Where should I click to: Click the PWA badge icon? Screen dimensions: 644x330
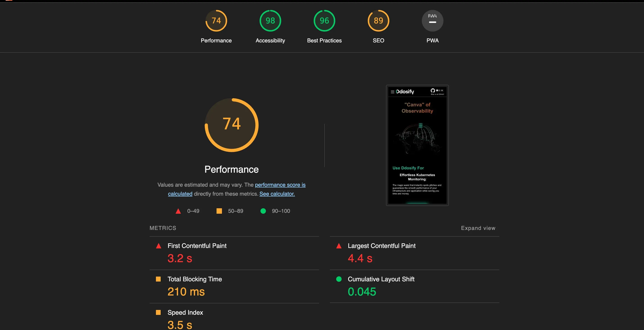[x=432, y=21]
